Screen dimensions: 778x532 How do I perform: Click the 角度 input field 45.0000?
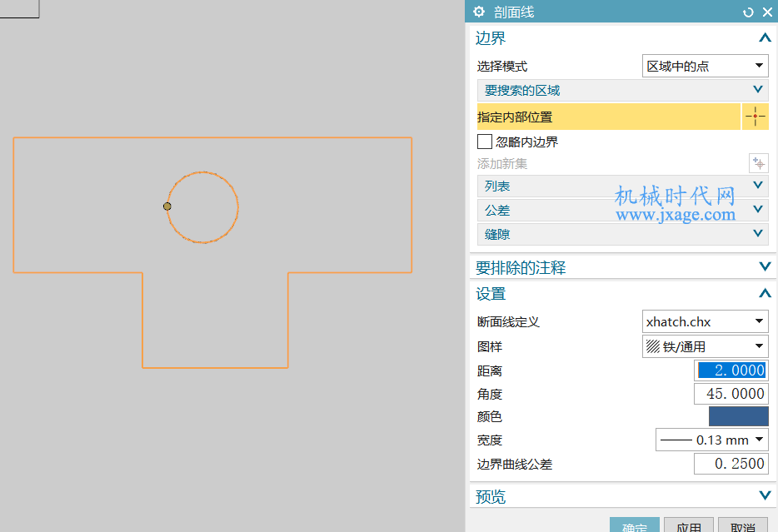point(731,394)
